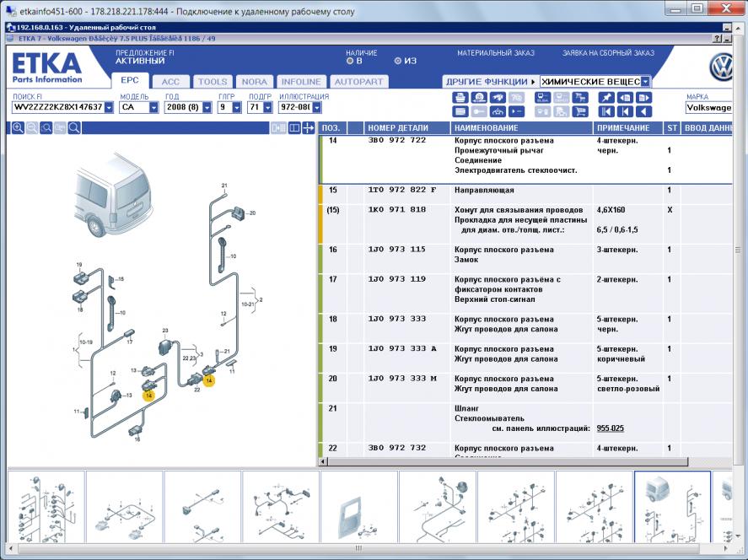Viewport: 748px width, 560px height.
Task: Open illustration link 955-025
Action: point(611,428)
